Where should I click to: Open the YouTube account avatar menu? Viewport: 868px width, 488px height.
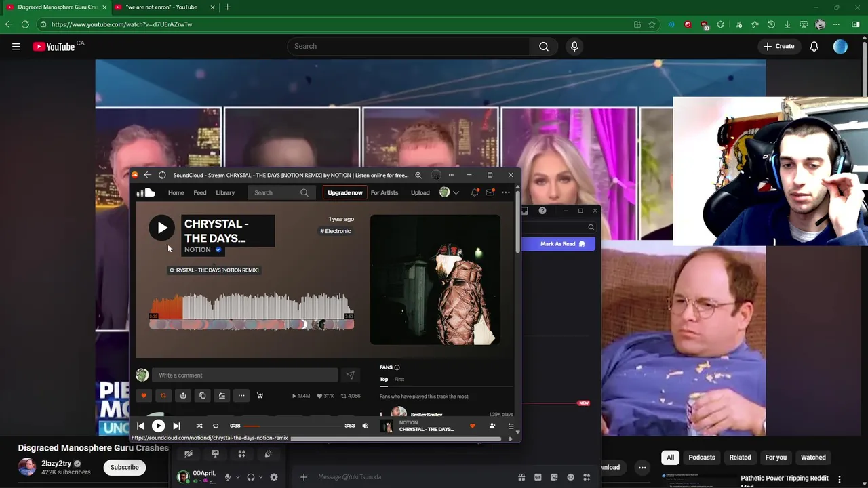tap(840, 46)
